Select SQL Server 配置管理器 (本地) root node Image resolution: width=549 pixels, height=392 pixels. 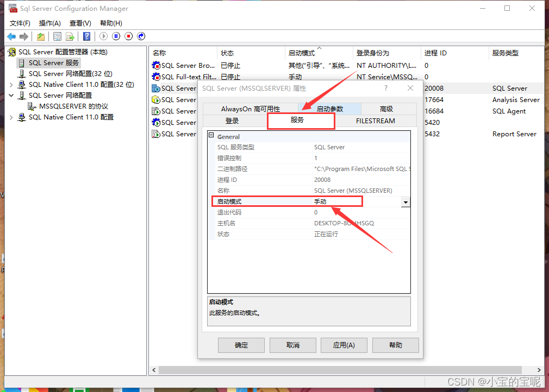point(63,52)
